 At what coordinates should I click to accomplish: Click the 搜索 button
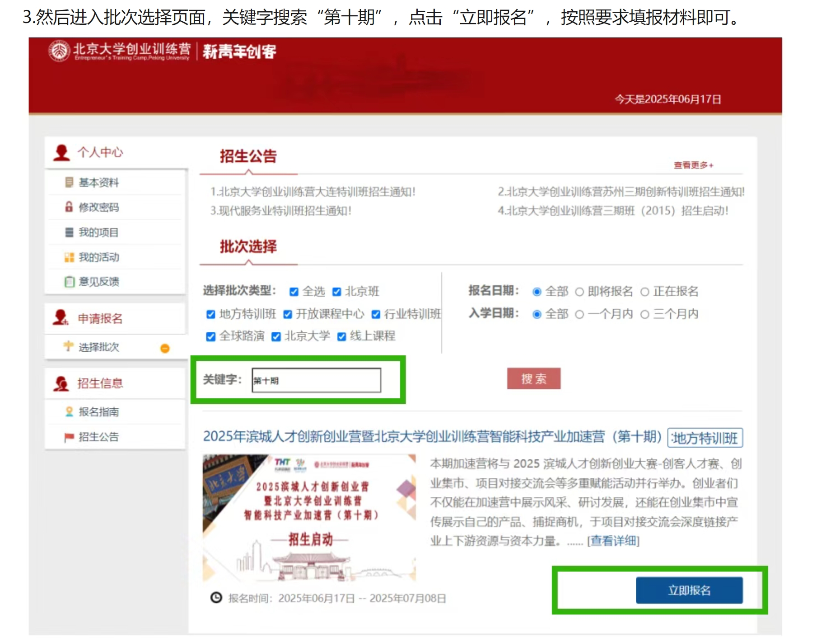(534, 378)
